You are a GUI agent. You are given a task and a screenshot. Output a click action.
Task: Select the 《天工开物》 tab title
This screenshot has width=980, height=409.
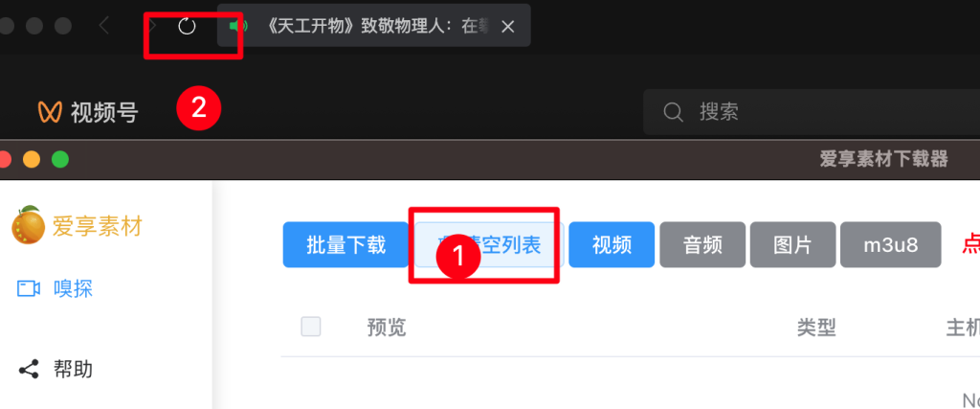coord(377,26)
